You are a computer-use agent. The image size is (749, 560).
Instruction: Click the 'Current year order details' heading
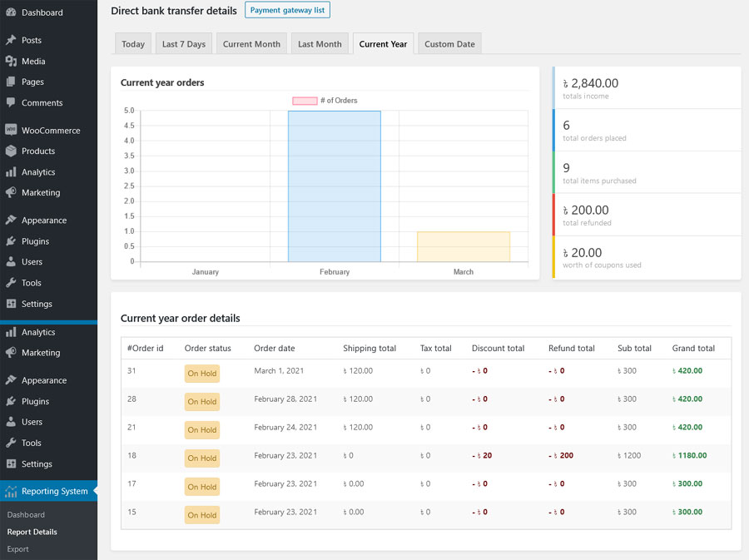[180, 318]
